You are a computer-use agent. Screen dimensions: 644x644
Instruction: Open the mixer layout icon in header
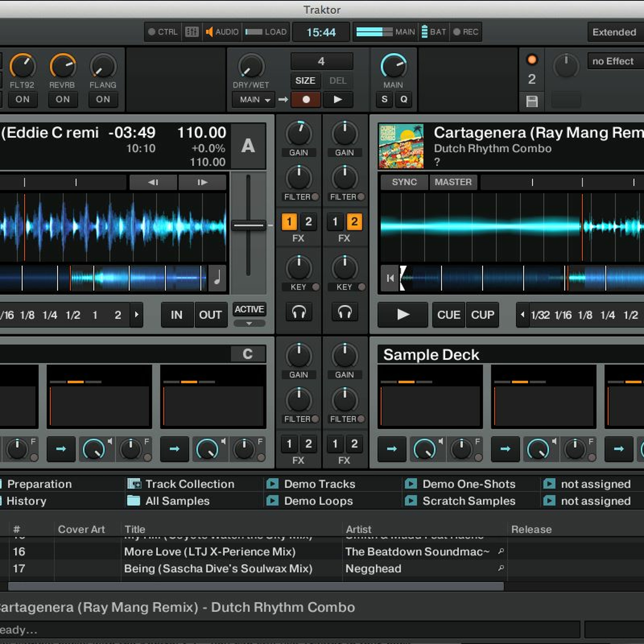192,32
